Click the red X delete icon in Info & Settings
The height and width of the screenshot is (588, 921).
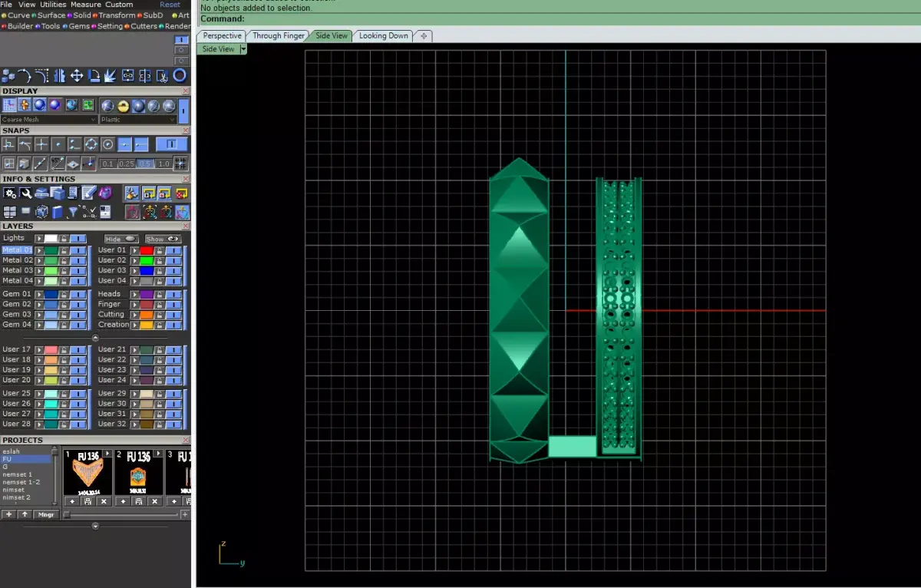(181, 193)
